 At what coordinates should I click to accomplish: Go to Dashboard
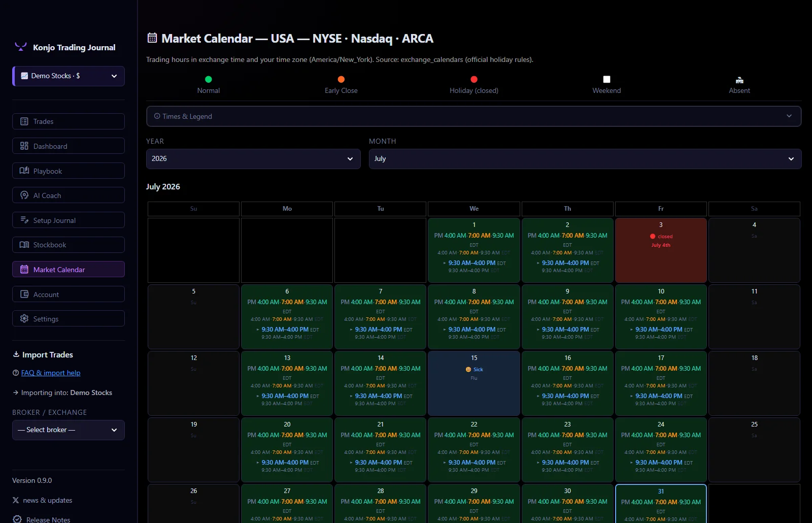69,146
